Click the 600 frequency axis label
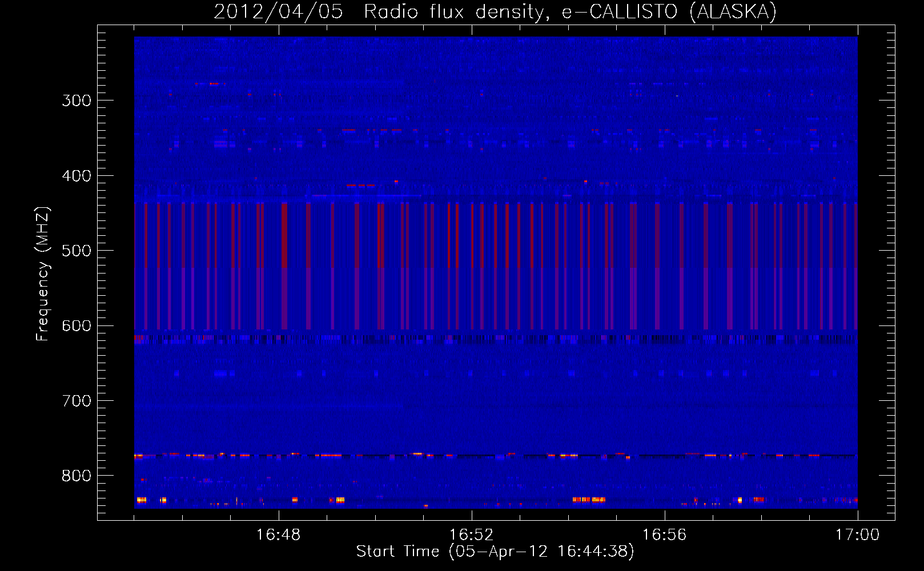The image size is (924, 571). [x=77, y=326]
